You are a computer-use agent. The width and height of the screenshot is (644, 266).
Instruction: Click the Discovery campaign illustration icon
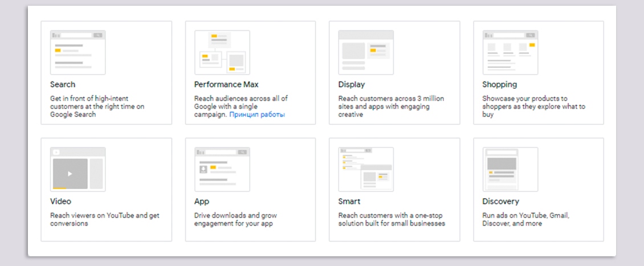click(x=510, y=169)
